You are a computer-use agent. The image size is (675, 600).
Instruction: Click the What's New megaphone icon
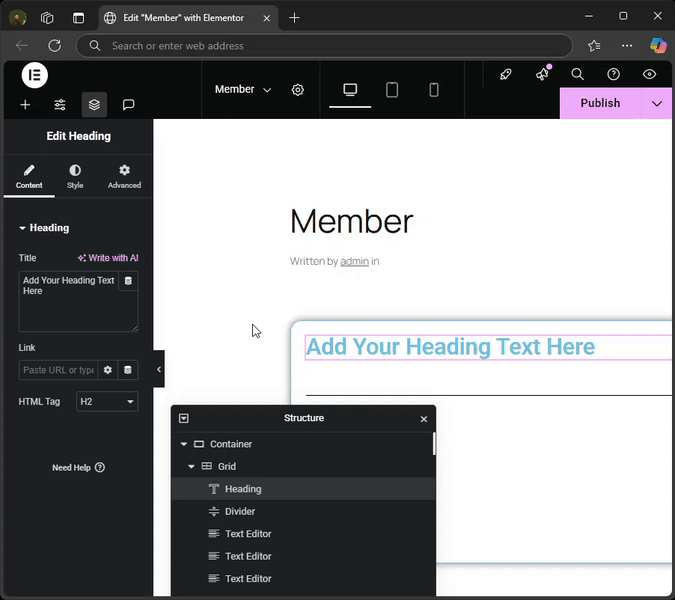542,74
